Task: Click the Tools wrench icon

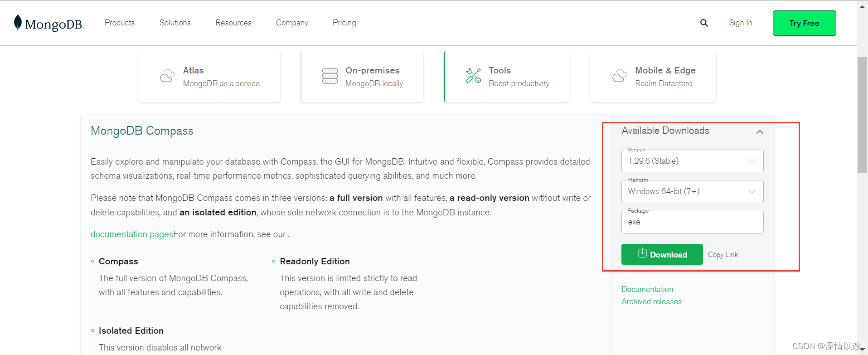Action: point(473,76)
